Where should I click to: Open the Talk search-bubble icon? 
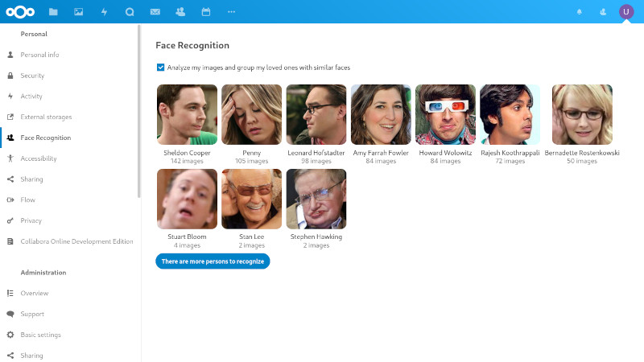tap(130, 12)
